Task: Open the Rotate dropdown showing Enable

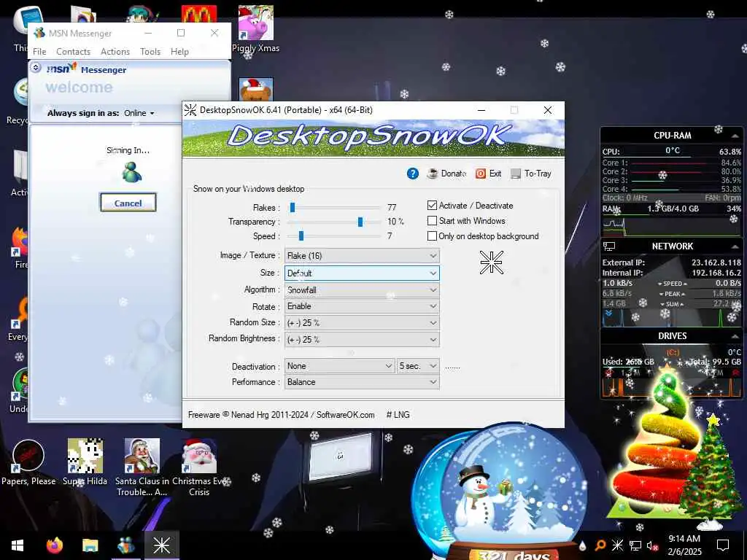Action: coord(362,306)
